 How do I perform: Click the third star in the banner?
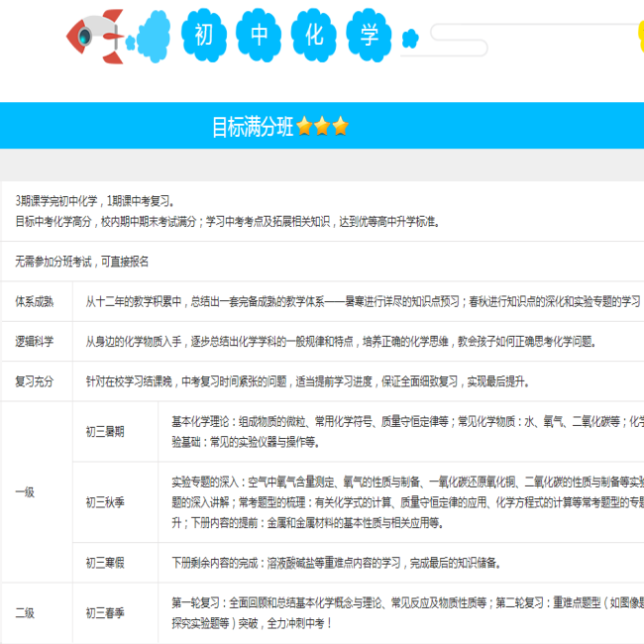[341, 127]
